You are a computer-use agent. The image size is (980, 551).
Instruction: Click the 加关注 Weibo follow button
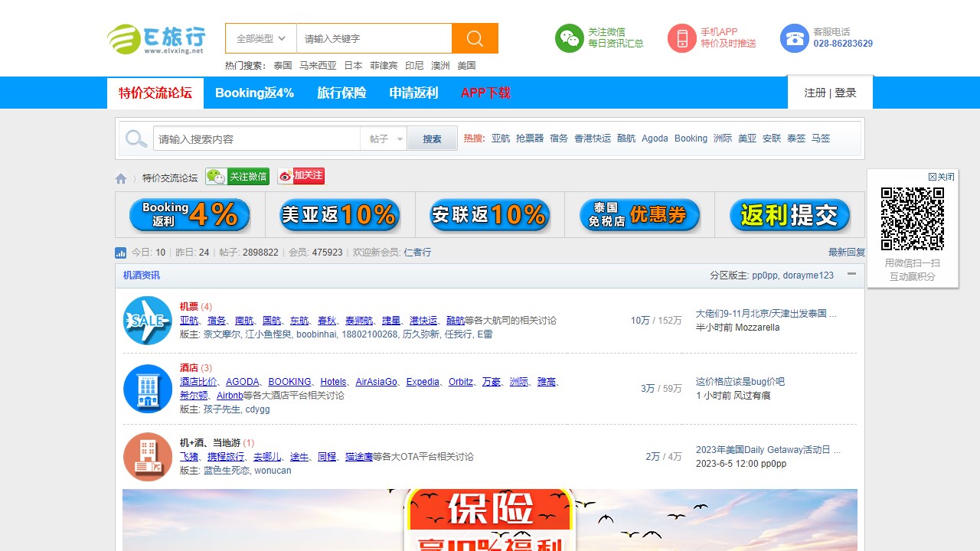coord(301,175)
